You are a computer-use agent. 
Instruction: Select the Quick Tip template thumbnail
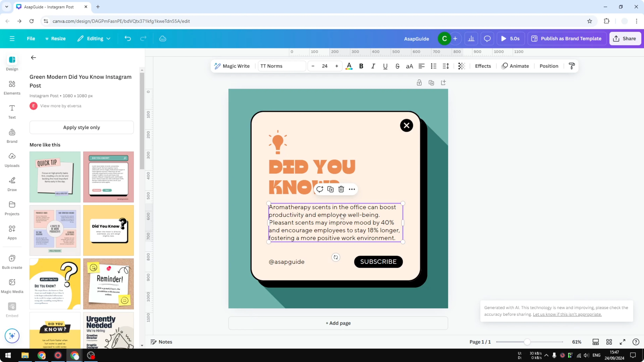(x=55, y=177)
